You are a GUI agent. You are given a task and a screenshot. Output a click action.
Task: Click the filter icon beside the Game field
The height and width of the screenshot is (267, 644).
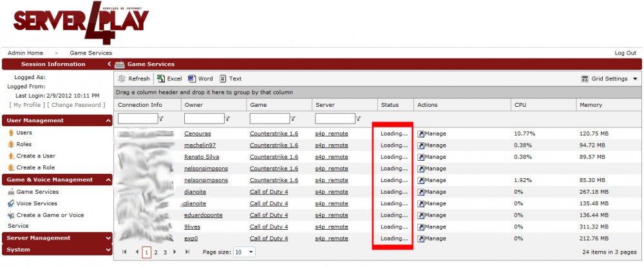[292, 119]
